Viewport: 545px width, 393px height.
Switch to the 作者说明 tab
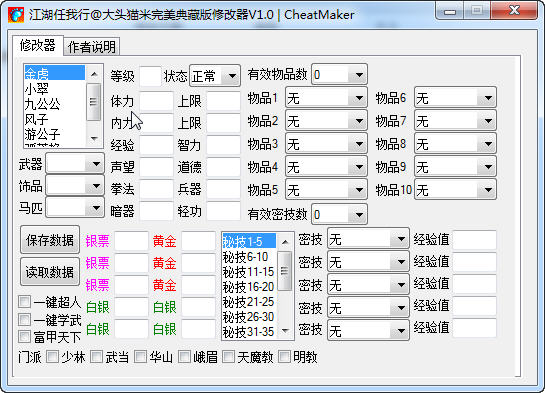[92, 47]
